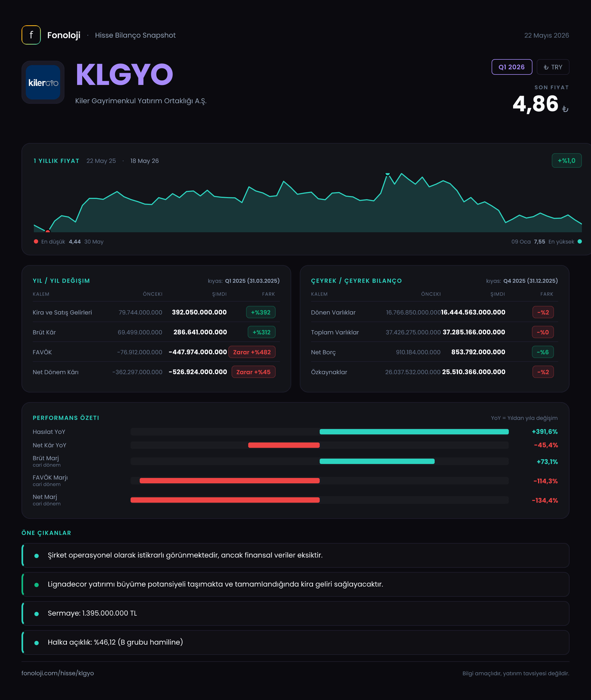
Task: Click the -134,4% Net Marj value
Action: pyautogui.click(x=545, y=501)
